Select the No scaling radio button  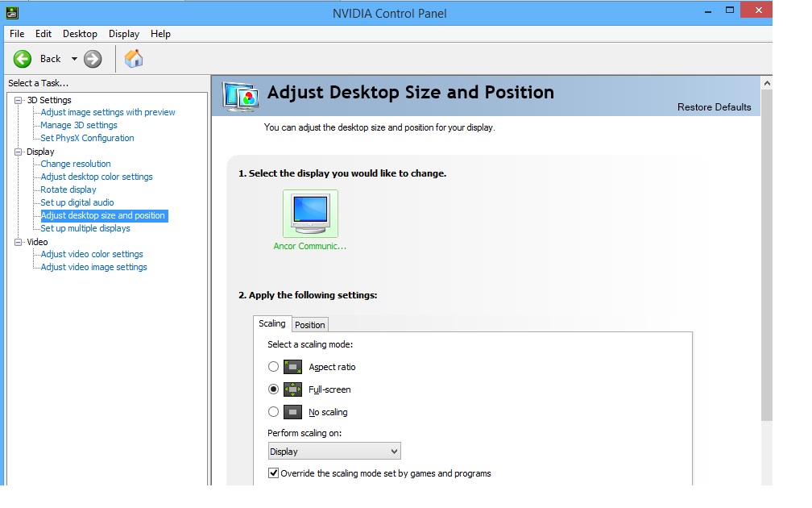pos(273,412)
